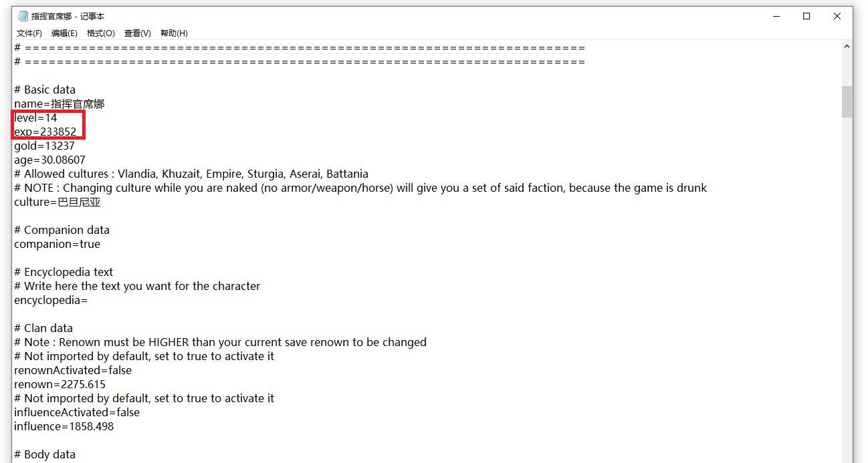The width and height of the screenshot is (868, 463).
Task: Click the Notepad document icon in title bar
Action: (x=23, y=16)
